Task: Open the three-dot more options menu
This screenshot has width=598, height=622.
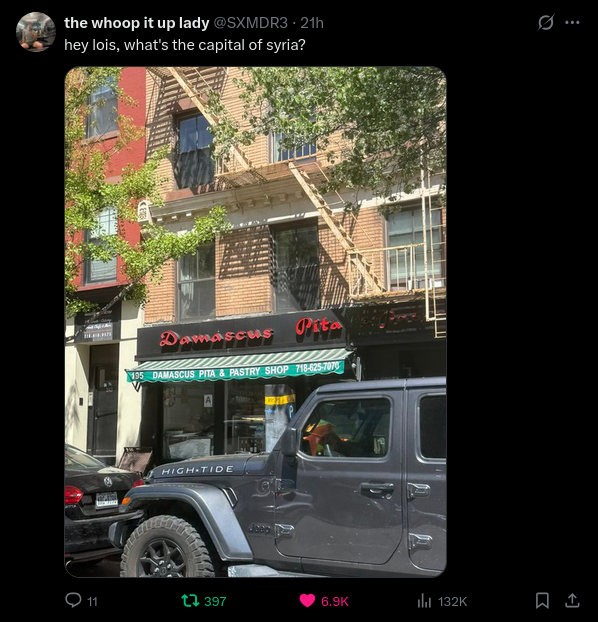Action: coord(572,23)
